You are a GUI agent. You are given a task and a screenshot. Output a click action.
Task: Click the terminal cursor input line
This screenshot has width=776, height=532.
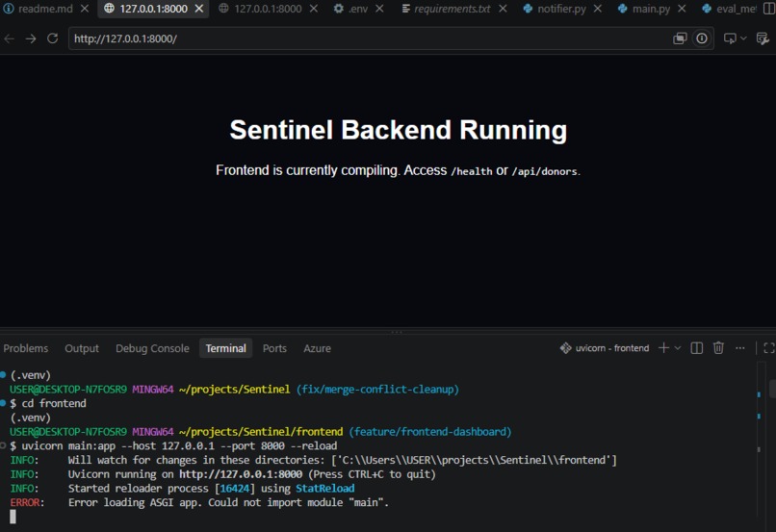(13, 517)
